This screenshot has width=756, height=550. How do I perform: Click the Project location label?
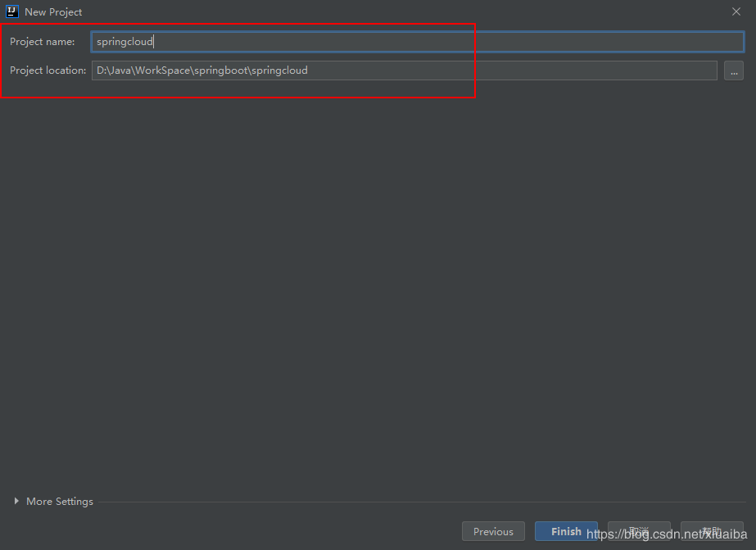48,70
